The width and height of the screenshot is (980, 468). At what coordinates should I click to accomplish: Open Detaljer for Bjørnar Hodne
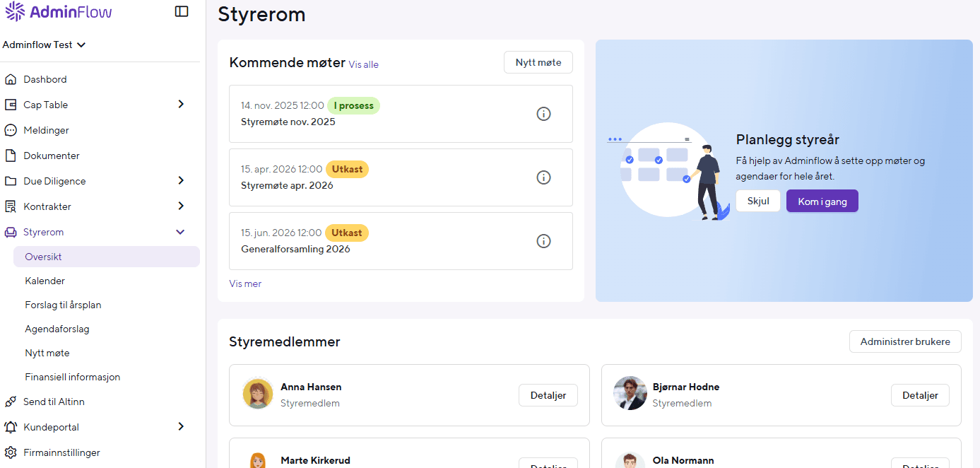click(920, 395)
